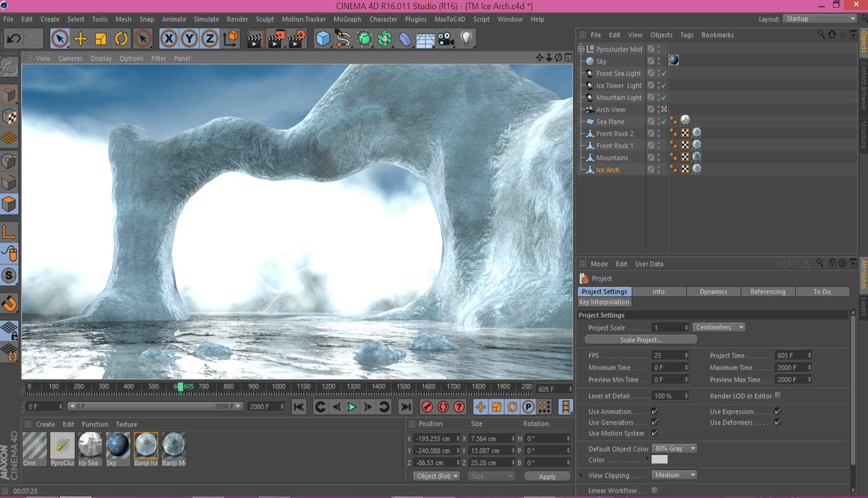The image size is (868, 498).
Task: Expand the View Clipping disclosure triangle
Action: pos(581,475)
